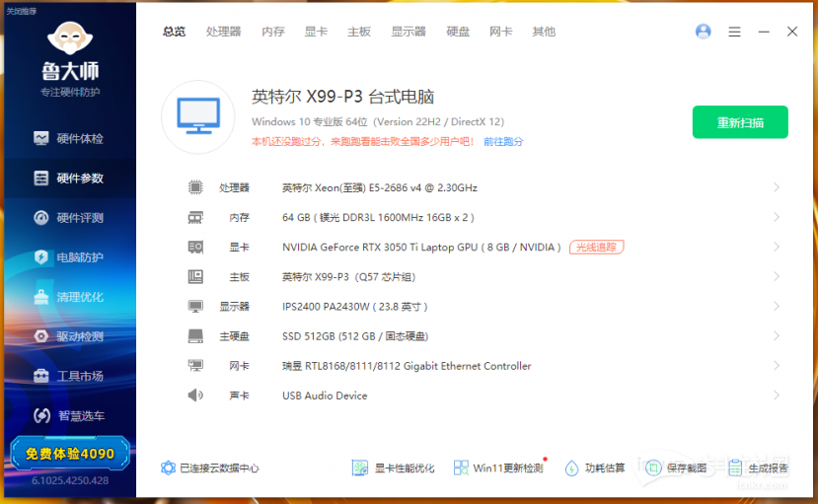Open the user account avatar

click(704, 32)
